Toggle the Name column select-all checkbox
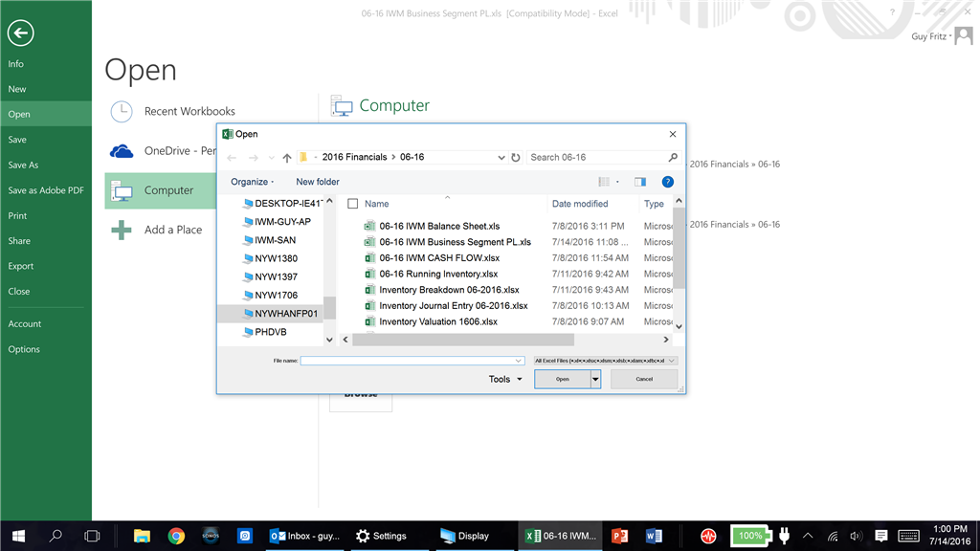980x551 pixels. click(x=353, y=203)
